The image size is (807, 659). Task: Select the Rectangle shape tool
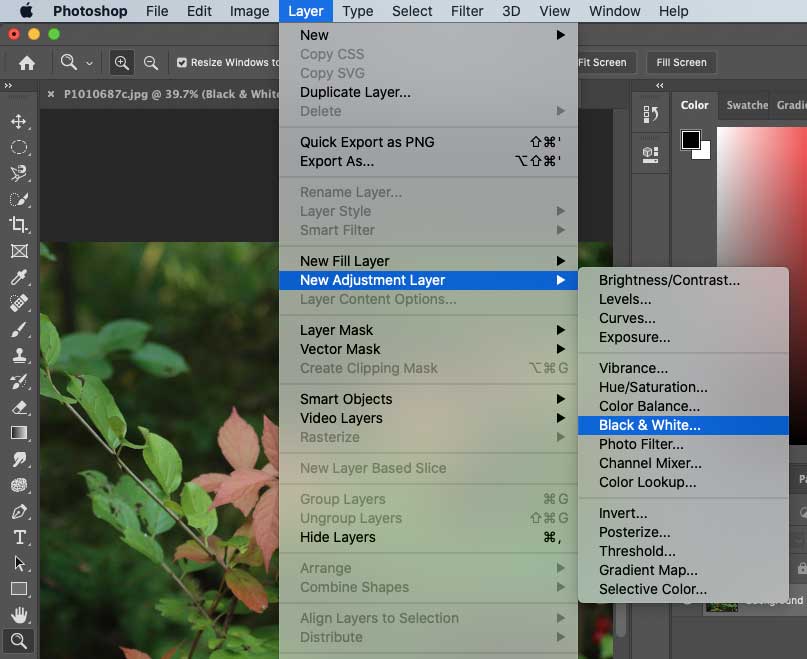[19, 589]
